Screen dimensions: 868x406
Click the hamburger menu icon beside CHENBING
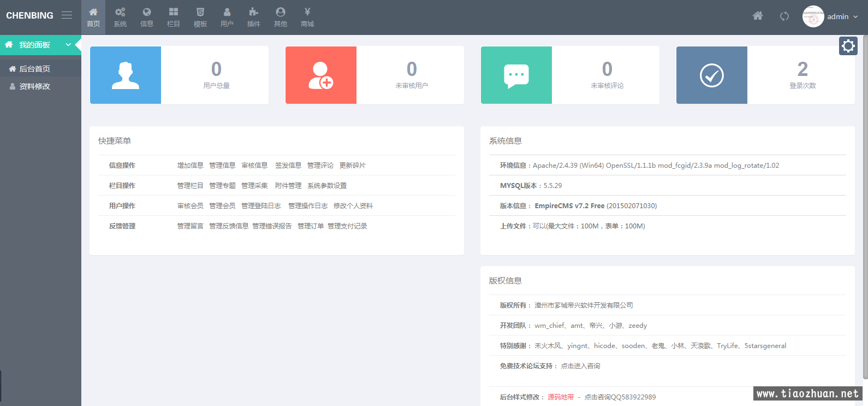coord(67,15)
